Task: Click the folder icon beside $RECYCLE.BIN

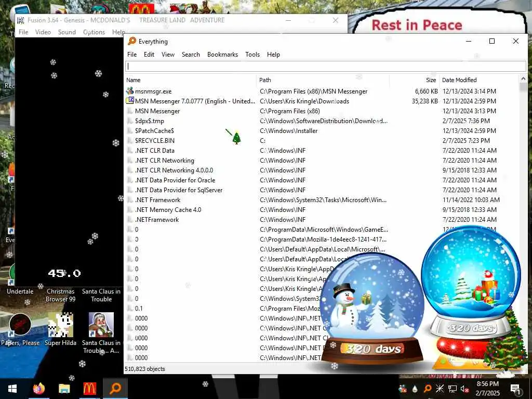Action: pyautogui.click(x=129, y=140)
